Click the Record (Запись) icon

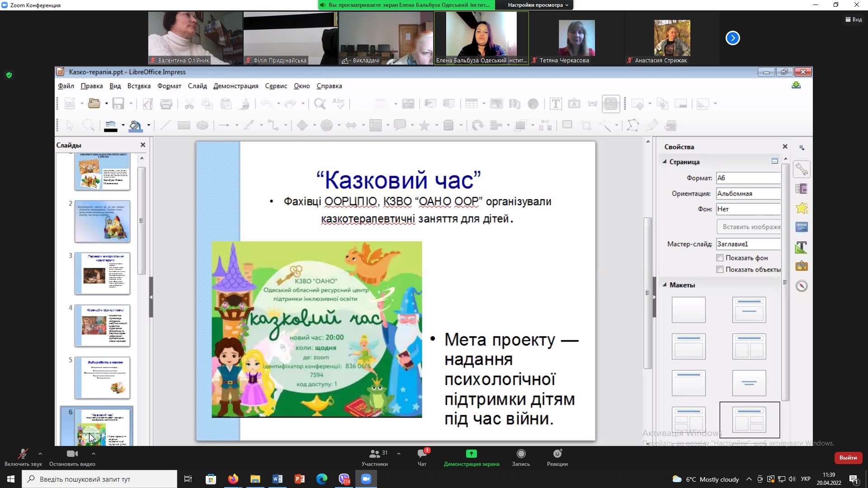point(521,454)
